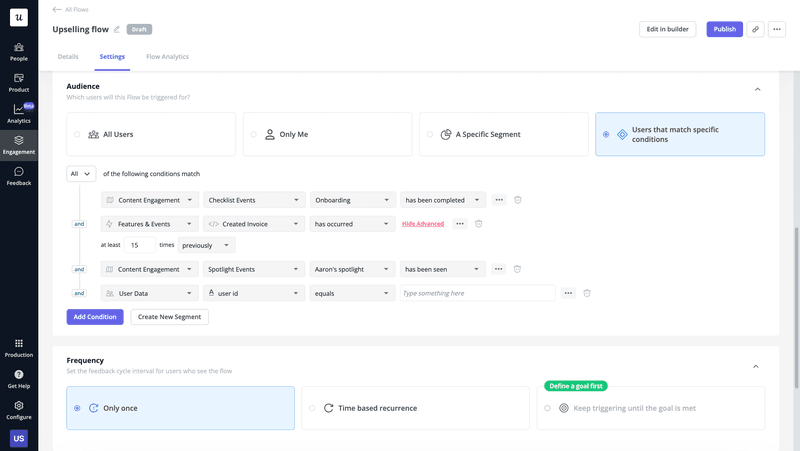Click the Draft status badge
800x451 pixels.
[x=139, y=30]
